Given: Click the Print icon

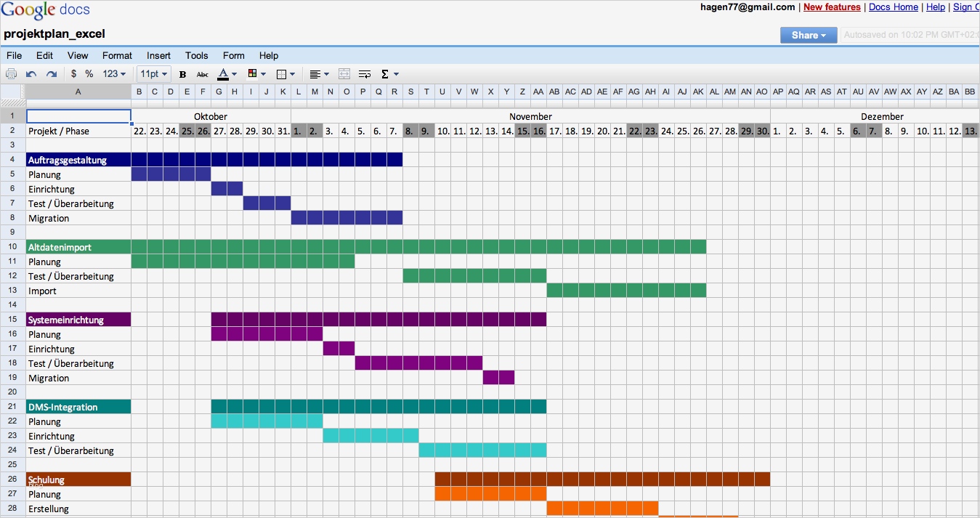Looking at the screenshot, I should click(11, 73).
